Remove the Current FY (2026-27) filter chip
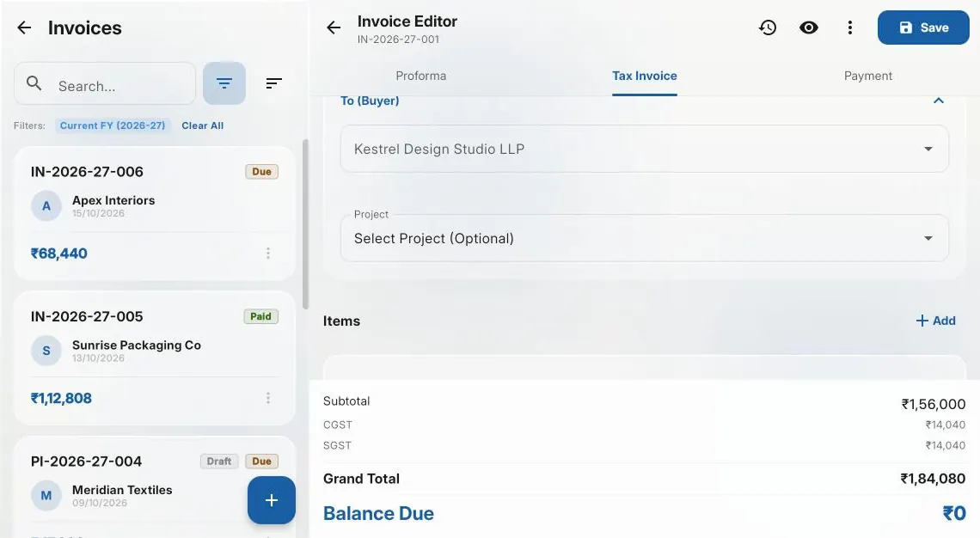980x538 pixels. pos(113,125)
